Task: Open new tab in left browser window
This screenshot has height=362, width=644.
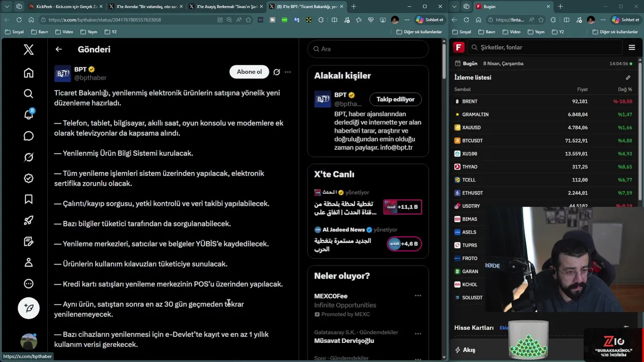Action: [x=354, y=7]
